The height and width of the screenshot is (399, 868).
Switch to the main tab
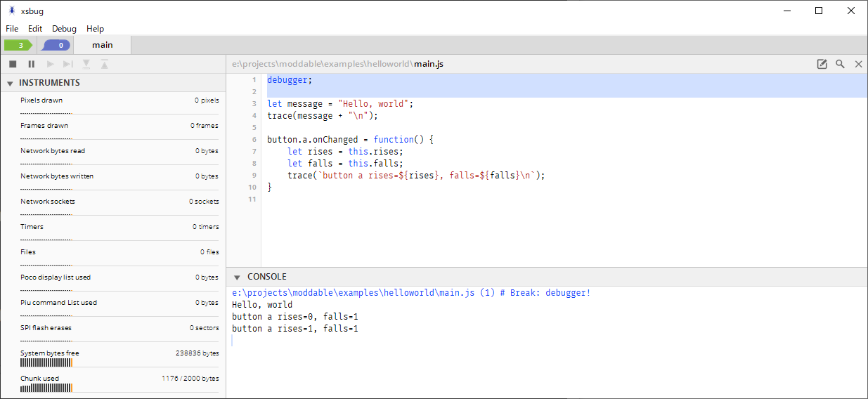click(102, 45)
